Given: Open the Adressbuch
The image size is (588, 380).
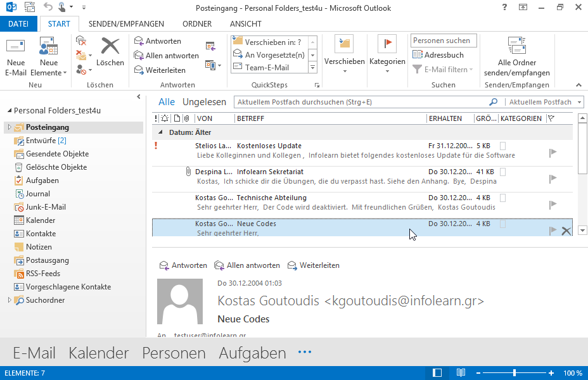Looking at the screenshot, I should coord(438,54).
